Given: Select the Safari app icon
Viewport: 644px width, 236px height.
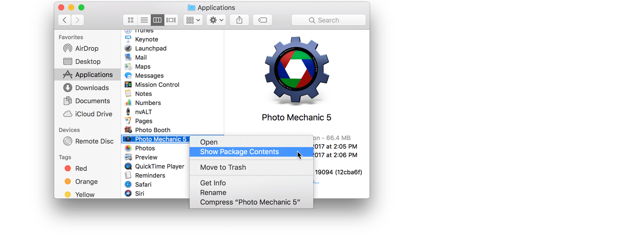Looking at the screenshot, I should click(128, 184).
